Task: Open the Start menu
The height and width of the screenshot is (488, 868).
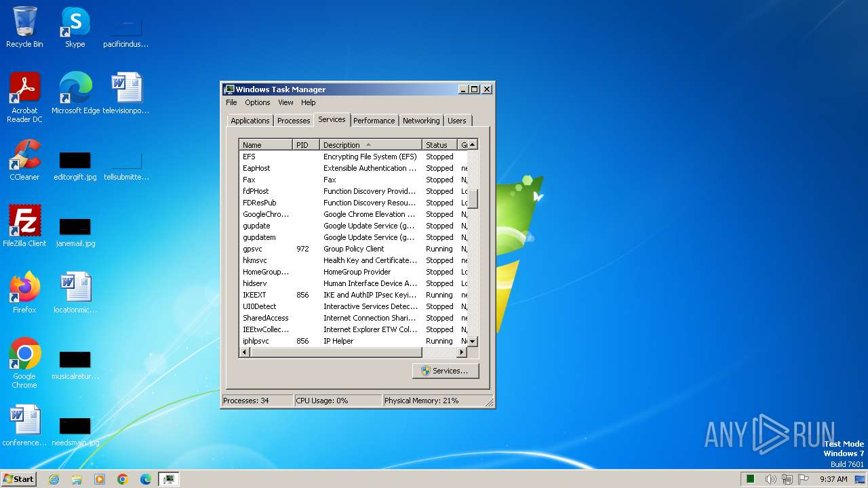Action: pyautogui.click(x=18, y=479)
